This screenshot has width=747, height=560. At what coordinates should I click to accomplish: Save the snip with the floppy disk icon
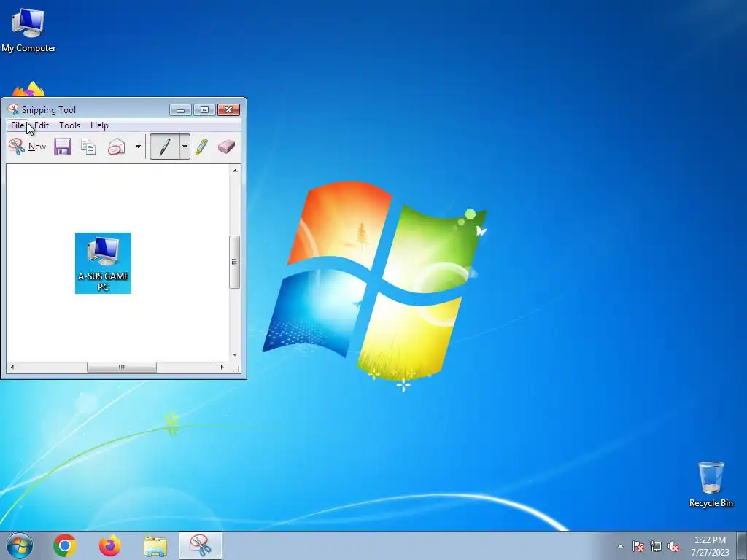point(63,147)
